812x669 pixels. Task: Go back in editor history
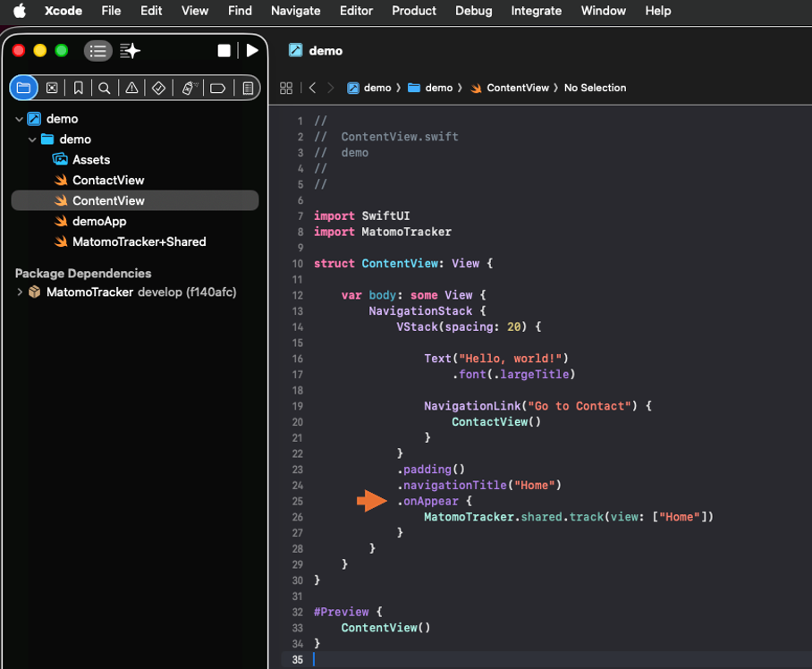(312, 88)
